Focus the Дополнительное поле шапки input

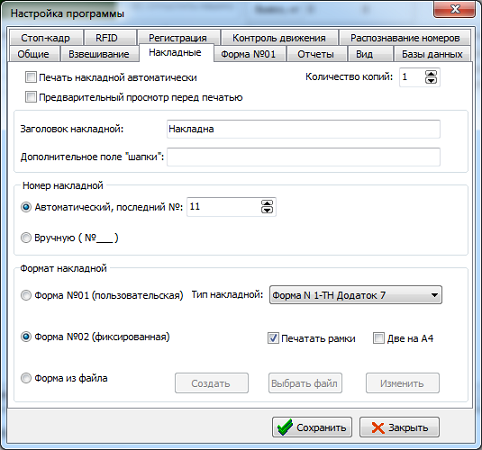pyautogui.click(x=304, y=157)
